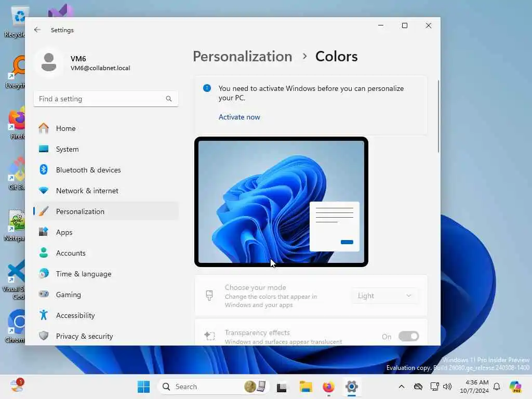This screenshot has width=532, height=399.
Task: Select Personalization in the sidebar
Action: click(x=106, y=211)
